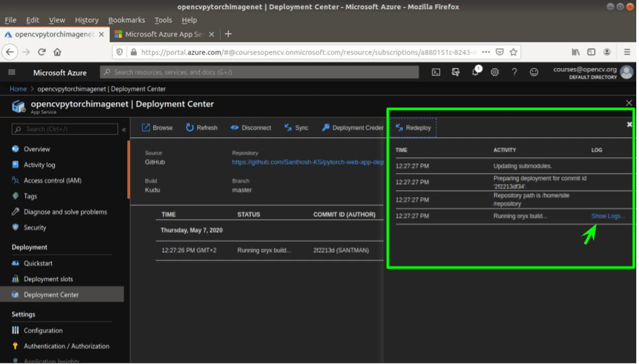This screenshot has width=639, height=364.
Task: Open Show Logs for oryx build
Action: [607, 216]
